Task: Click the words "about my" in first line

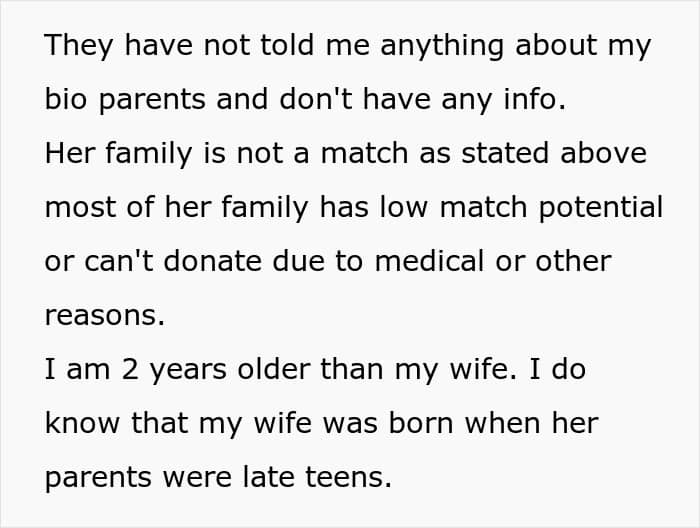Action: pos(583,46)
